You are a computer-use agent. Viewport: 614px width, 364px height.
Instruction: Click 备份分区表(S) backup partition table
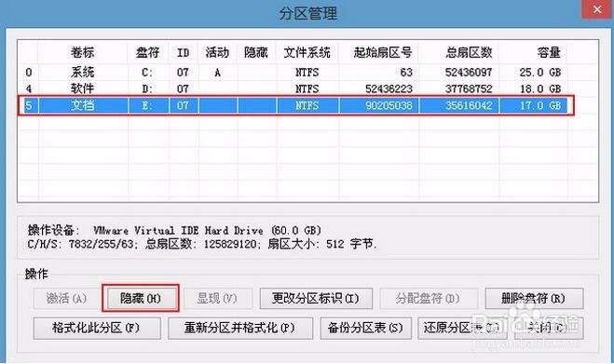(365, 328)
